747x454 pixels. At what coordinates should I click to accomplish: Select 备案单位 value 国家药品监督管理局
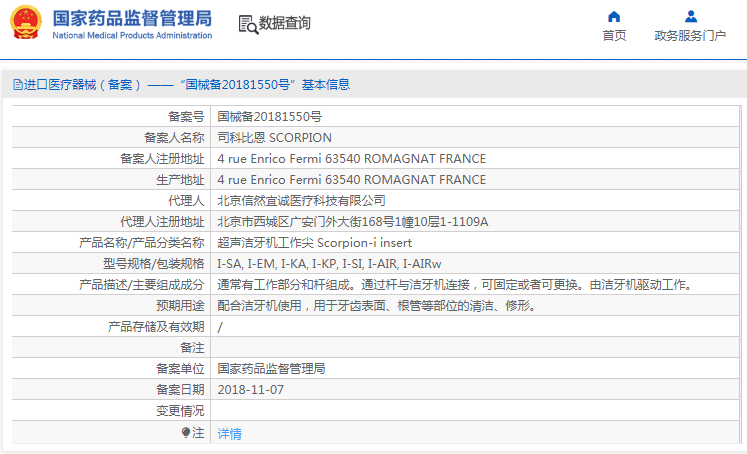(x=271, y=369)
